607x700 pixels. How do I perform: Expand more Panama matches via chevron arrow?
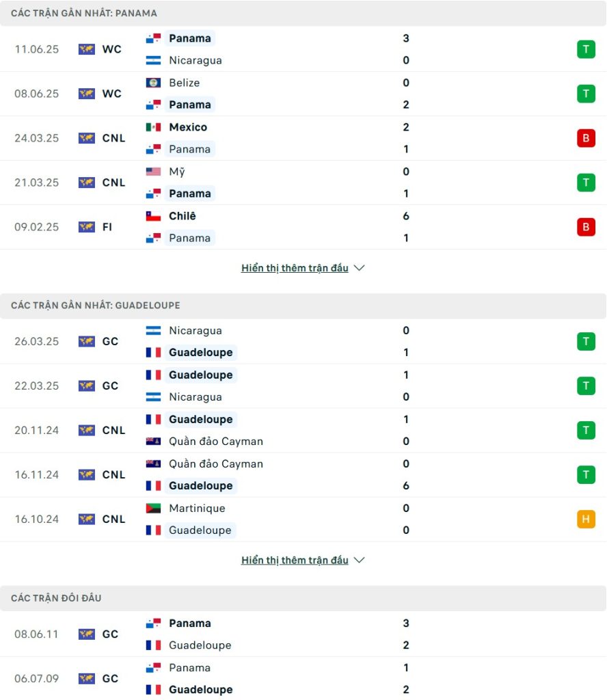pyautogui.click(x=359, y=268)
